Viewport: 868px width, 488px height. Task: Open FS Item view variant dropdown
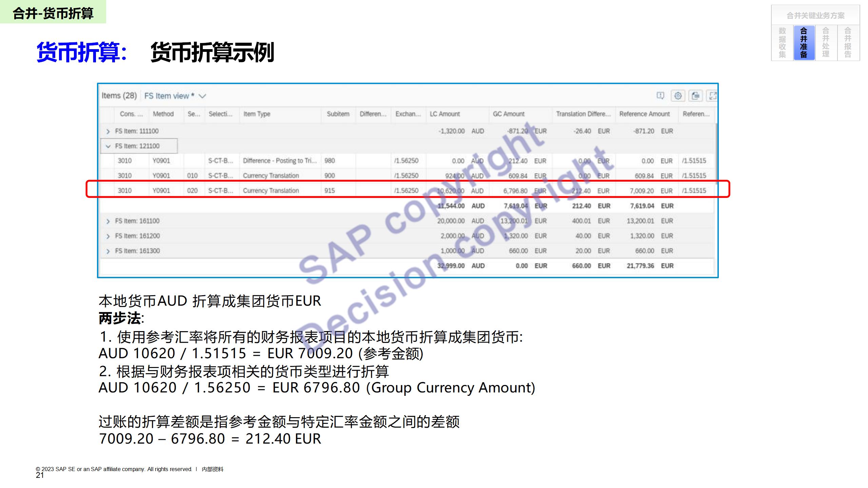coord(202,96)
